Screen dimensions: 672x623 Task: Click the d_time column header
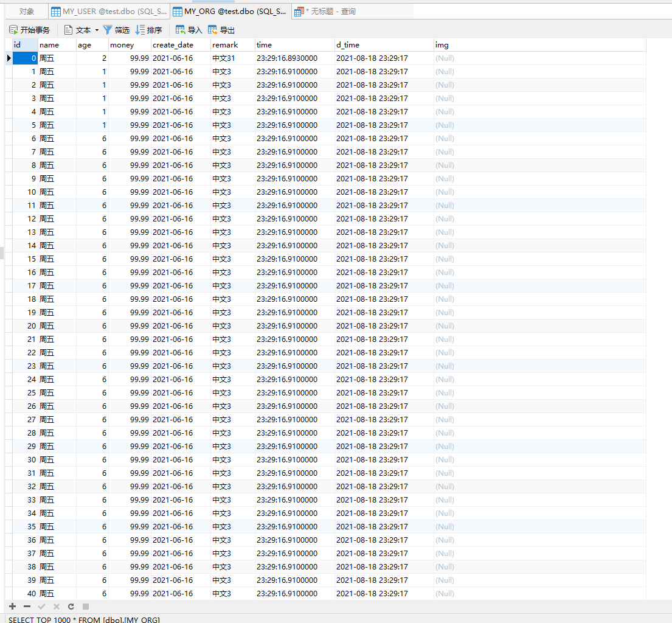tap(384, 45)
